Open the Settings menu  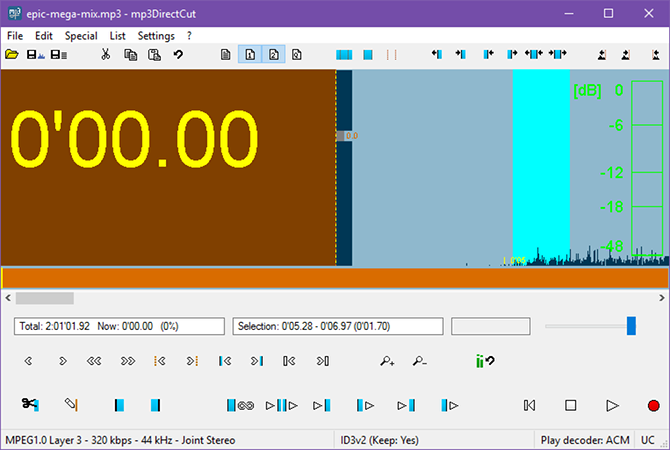pyautogui.click(x=155, y=36)
